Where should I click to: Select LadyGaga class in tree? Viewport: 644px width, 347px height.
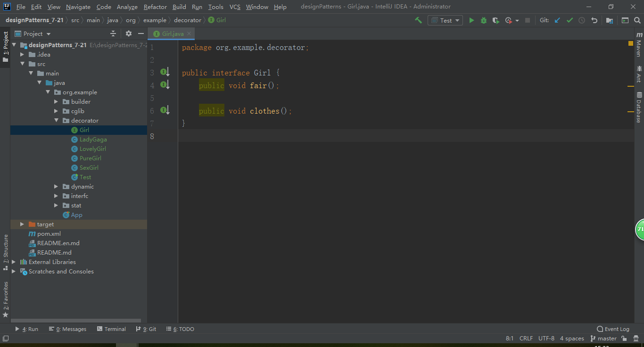pos(93,140)
